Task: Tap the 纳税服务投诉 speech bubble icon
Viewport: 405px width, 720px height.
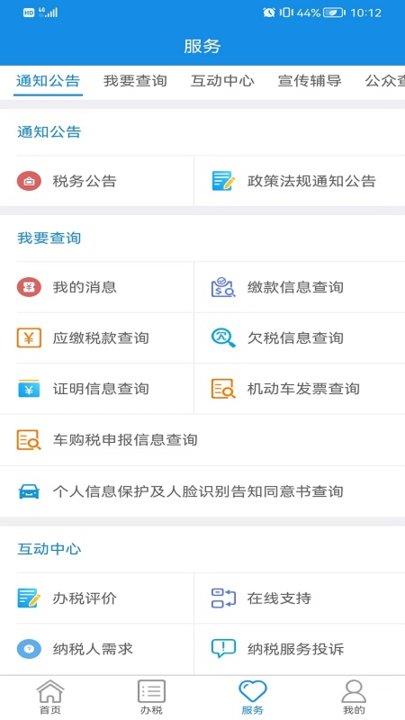Action: coord(224,649)
